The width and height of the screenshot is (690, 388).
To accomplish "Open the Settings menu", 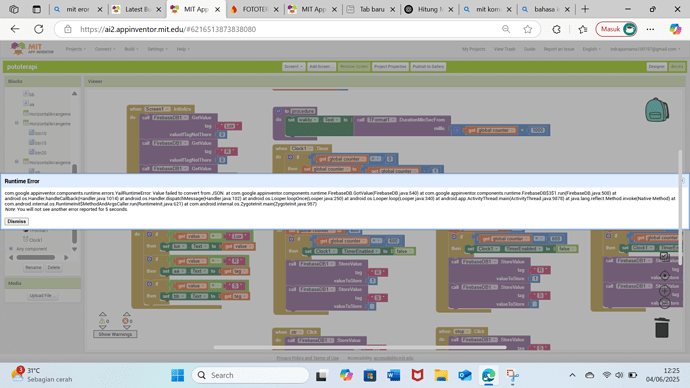I will point(157,49).
